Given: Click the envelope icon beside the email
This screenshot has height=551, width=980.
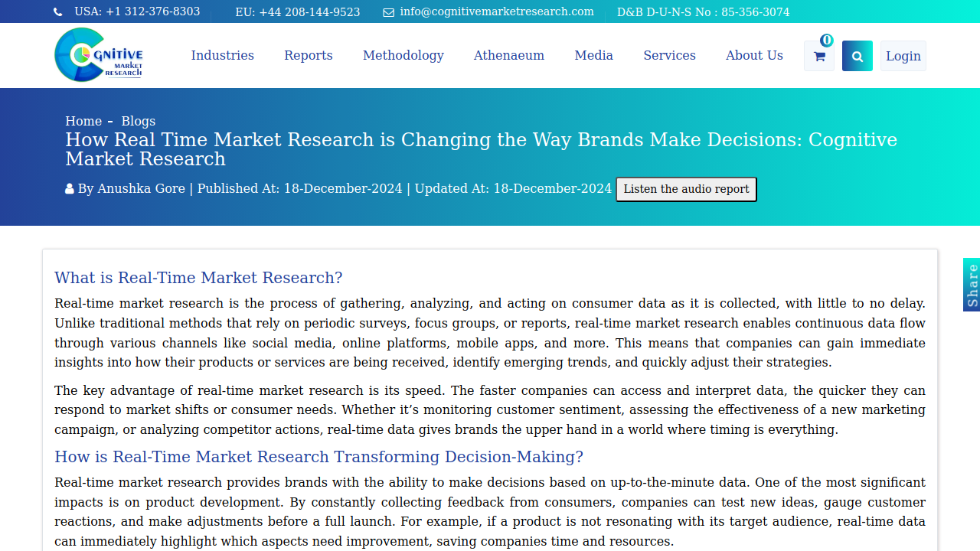Looking at the screenshot, I should click(x=388, y=12).
